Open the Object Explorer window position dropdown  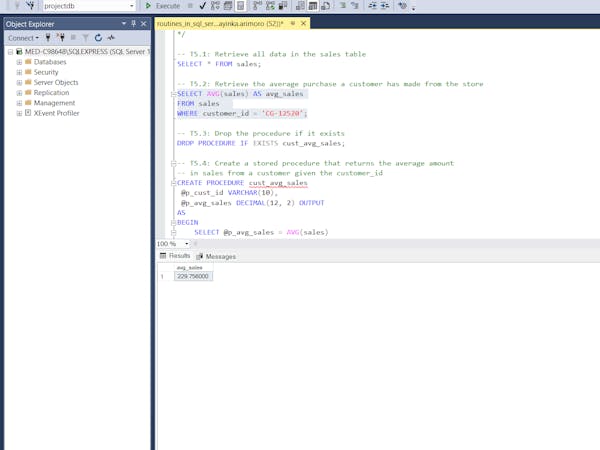[124, 24]
